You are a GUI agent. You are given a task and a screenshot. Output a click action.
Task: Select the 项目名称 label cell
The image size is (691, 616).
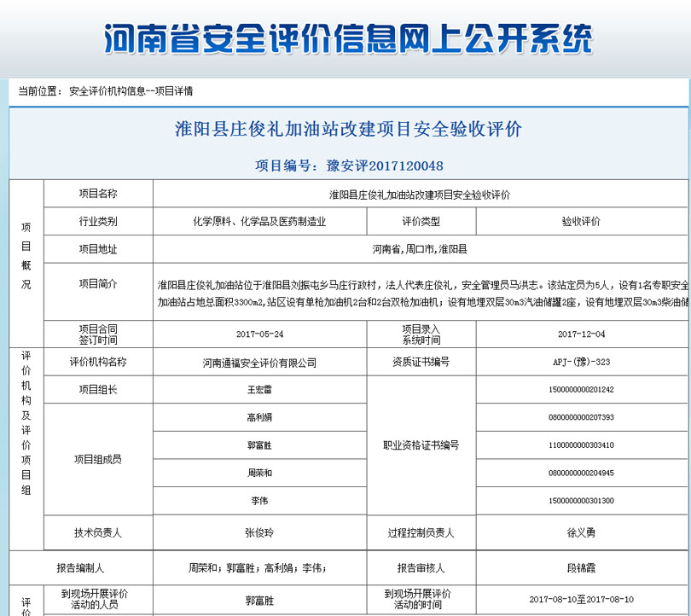click(x=98, y=194)
